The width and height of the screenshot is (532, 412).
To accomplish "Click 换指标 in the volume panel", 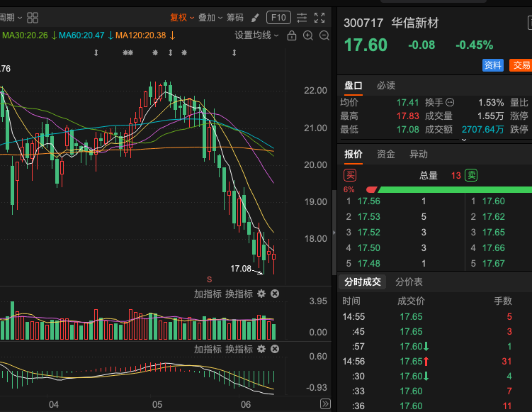I will [239, 294].
